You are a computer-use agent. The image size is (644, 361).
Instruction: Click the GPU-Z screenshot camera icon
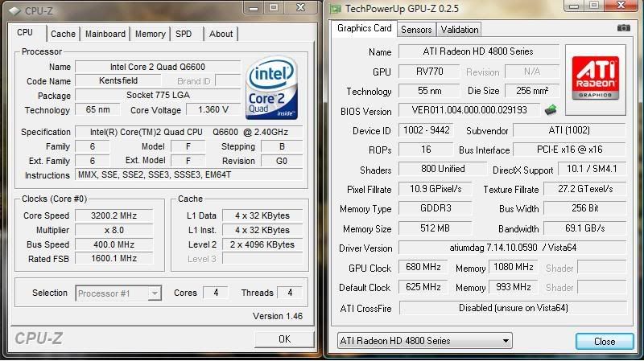623,28
